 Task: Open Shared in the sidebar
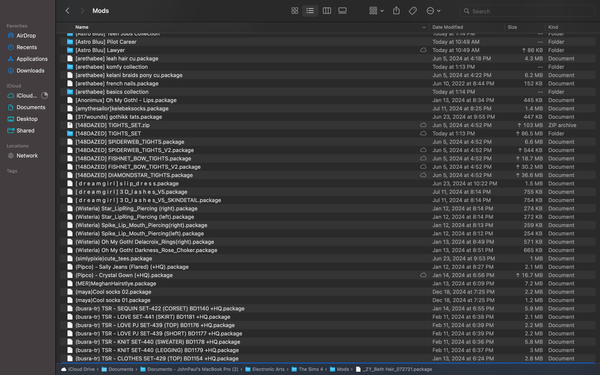(x=25, y=130)
